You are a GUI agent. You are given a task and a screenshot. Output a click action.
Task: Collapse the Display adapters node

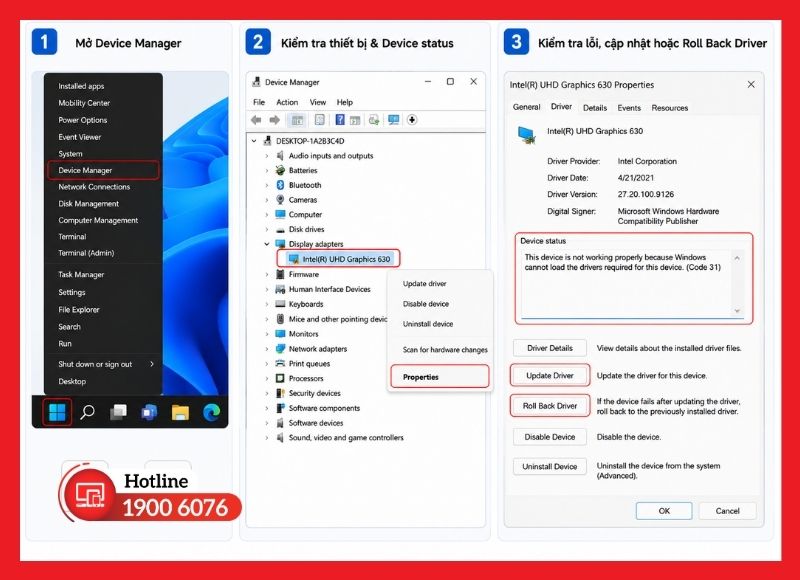267,244
